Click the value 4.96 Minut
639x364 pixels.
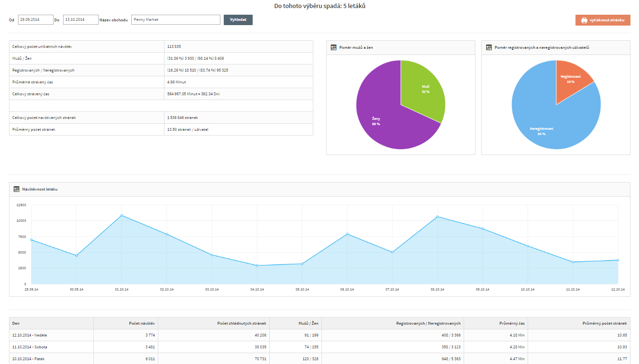[x=176, y=82]
